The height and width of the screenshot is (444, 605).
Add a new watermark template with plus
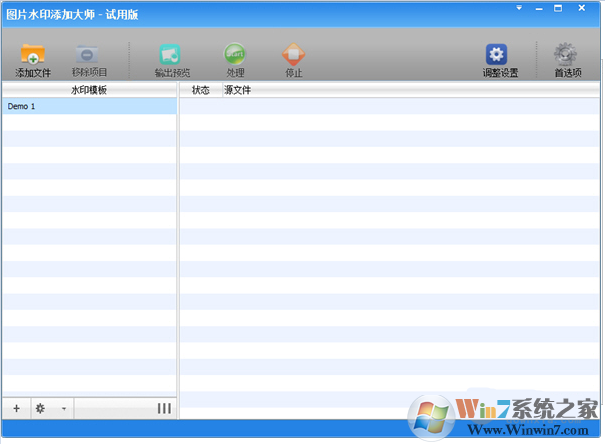[x=16, y=408]
